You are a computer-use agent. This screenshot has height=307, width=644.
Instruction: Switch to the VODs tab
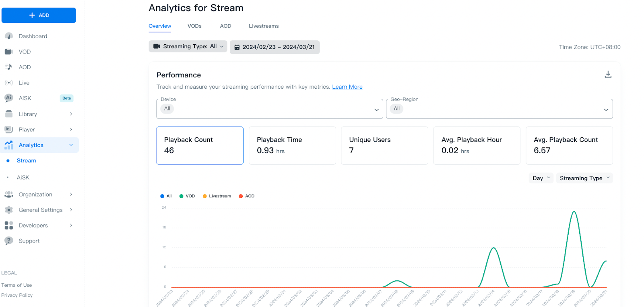tap(194, 26)
